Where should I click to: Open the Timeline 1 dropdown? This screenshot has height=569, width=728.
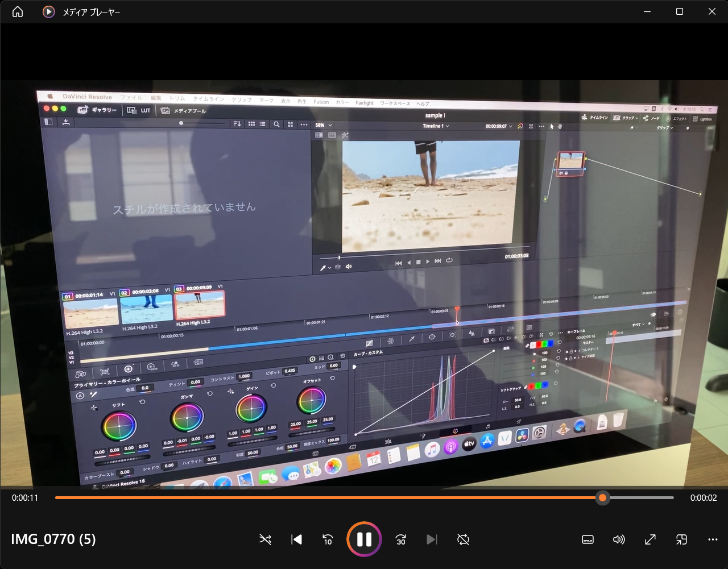pos(436,126)
